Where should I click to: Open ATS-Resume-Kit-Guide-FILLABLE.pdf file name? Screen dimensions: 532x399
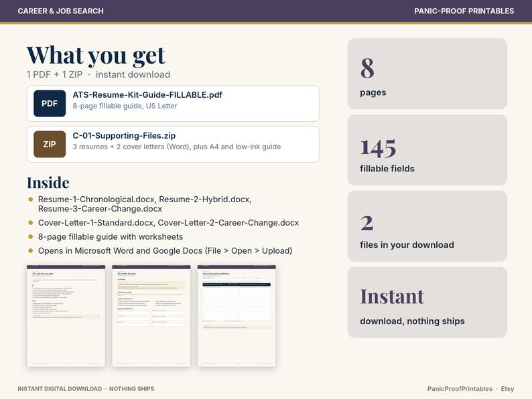coord(147,95)
